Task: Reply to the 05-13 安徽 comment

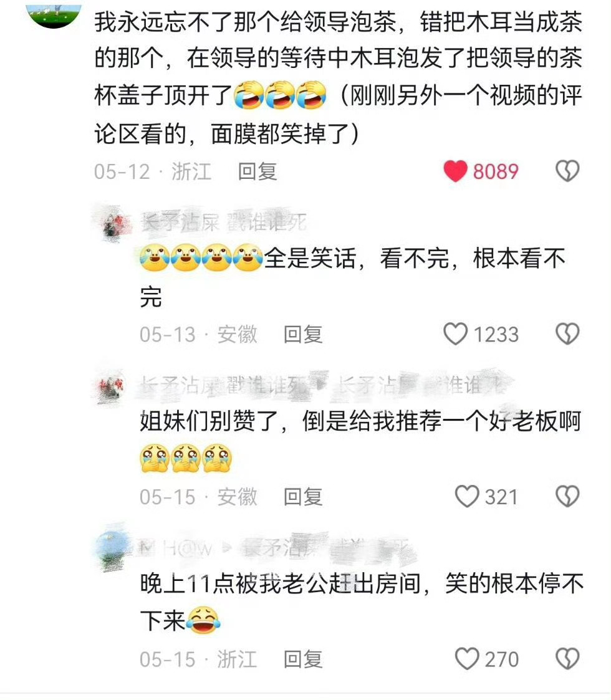Action: [x=303, y=334]
